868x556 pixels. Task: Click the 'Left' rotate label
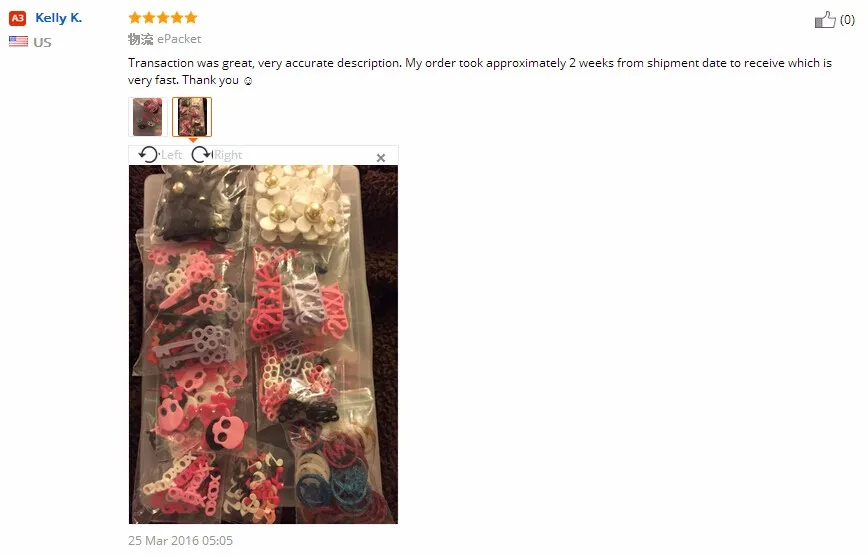[x=172, y=155]
